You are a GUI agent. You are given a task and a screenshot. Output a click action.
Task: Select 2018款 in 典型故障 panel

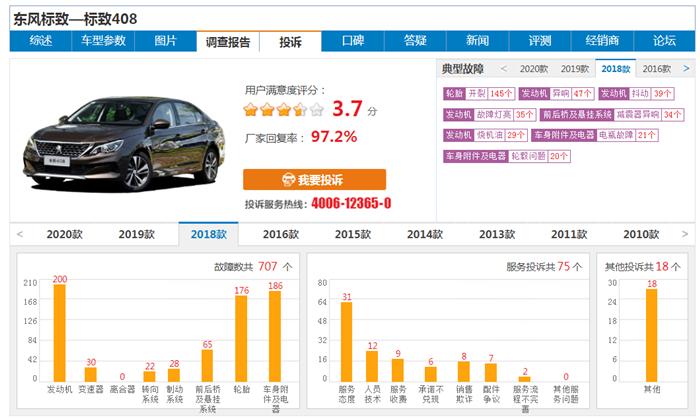(x=616, y=69)
